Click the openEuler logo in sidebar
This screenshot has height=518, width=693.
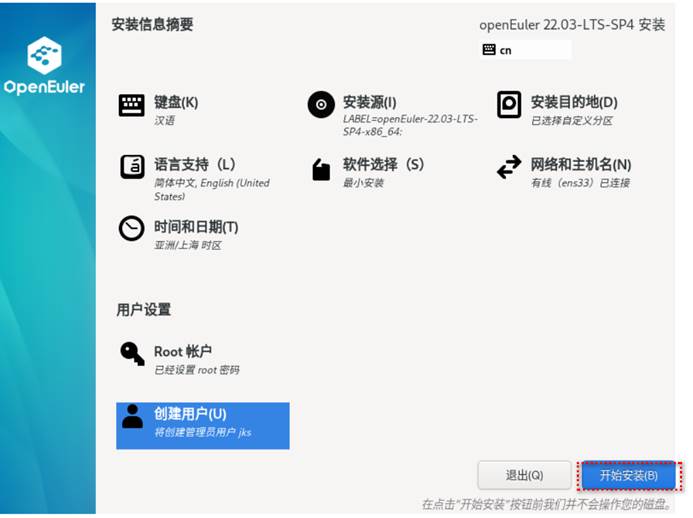[x=44, y=65]
